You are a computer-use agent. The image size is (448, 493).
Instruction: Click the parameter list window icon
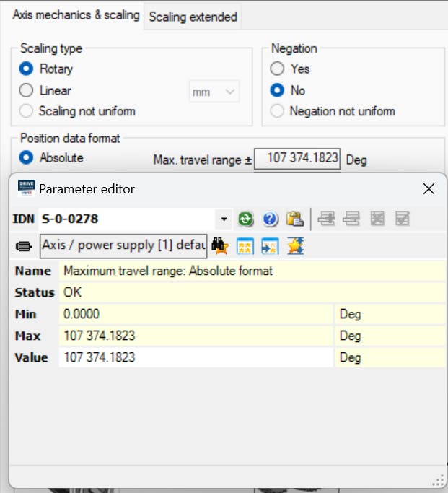[245, 245]
